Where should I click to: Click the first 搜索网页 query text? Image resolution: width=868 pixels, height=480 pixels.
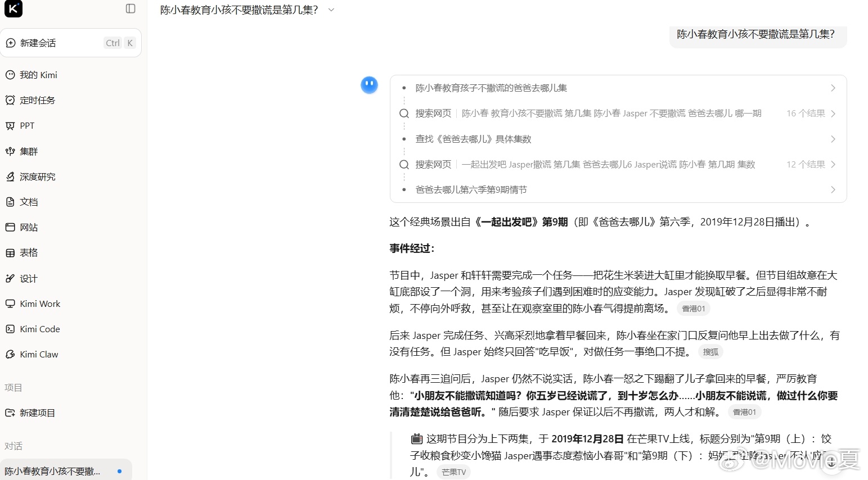(611, 114)
